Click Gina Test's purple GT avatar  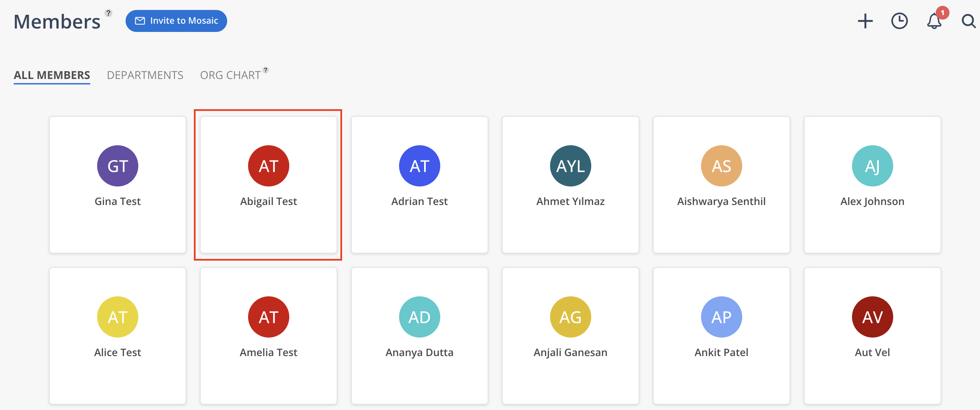pyautogui.click(x=118, y=166)
